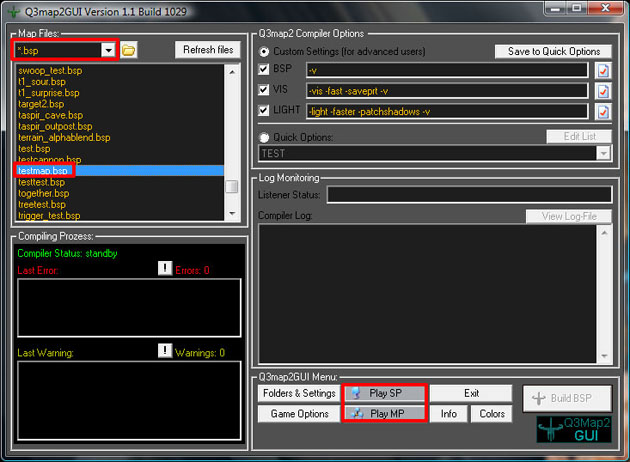Click the Last Error text box
The image size is (630, 462).
129,308
